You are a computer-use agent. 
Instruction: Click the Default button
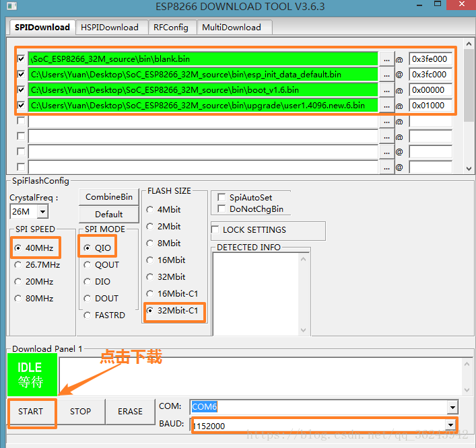click(109, 214)
